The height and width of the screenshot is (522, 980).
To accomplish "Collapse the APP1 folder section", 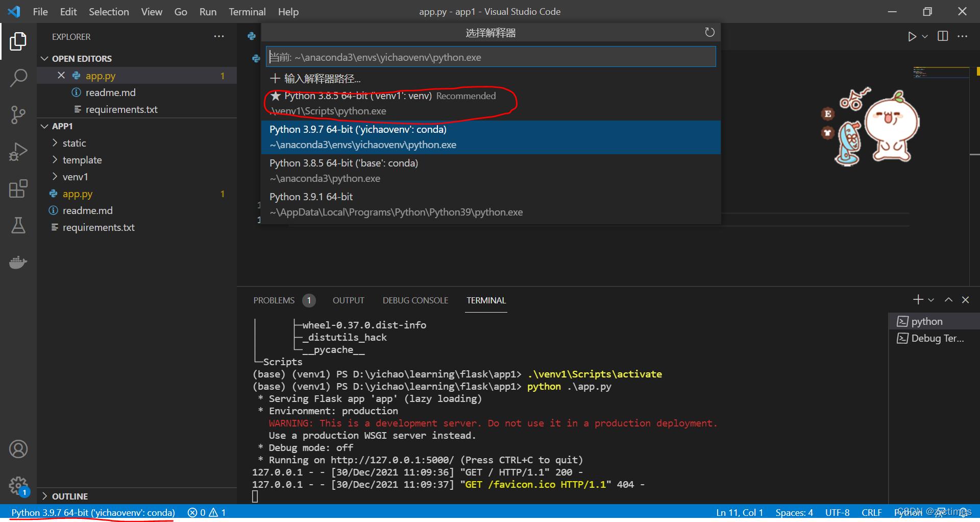I will [44, 126].
